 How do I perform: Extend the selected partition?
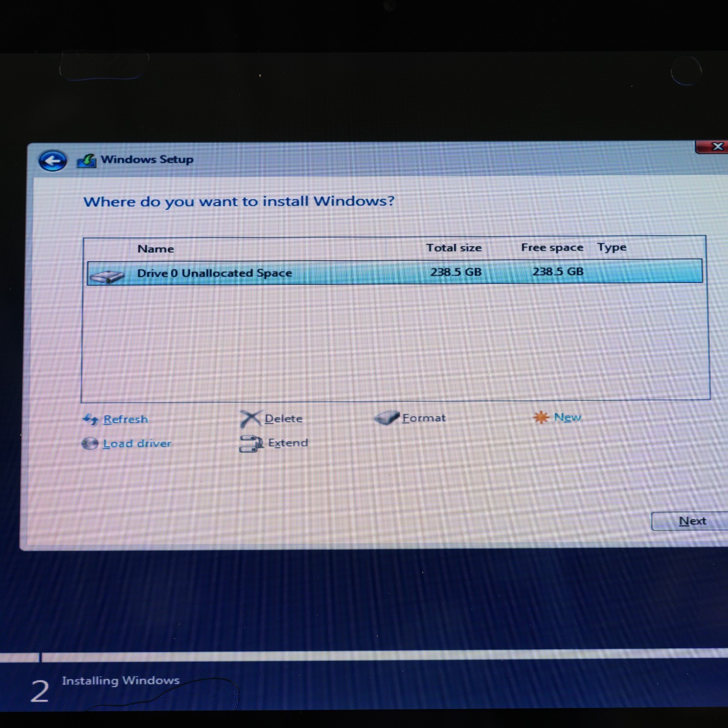(288, 443)
